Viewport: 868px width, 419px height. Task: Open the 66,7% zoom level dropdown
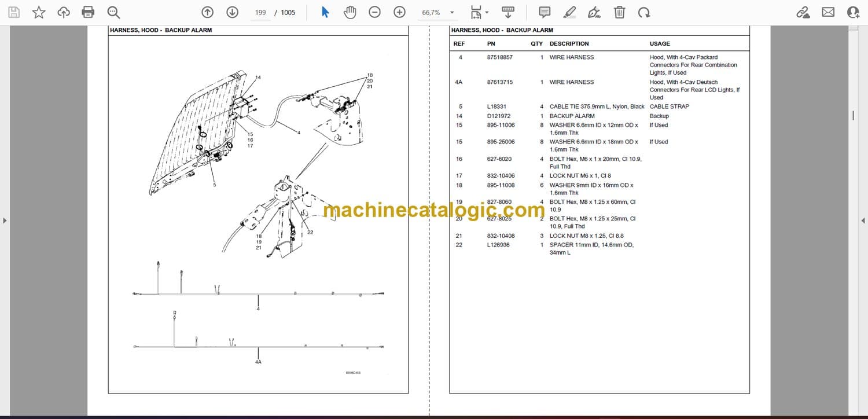tap(437, 12)
